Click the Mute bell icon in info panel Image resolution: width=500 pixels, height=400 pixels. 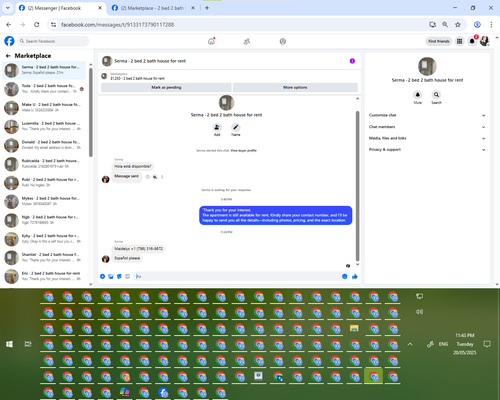pyautogui.click(x=418, y=95)
